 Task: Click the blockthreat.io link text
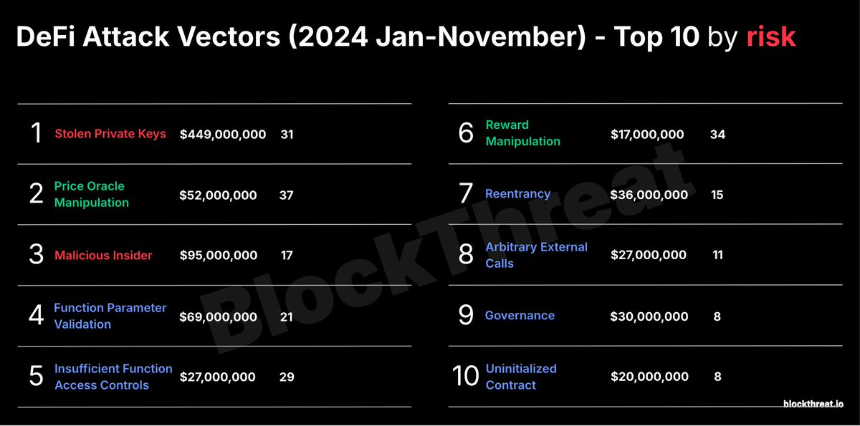(x=813, y=404)
